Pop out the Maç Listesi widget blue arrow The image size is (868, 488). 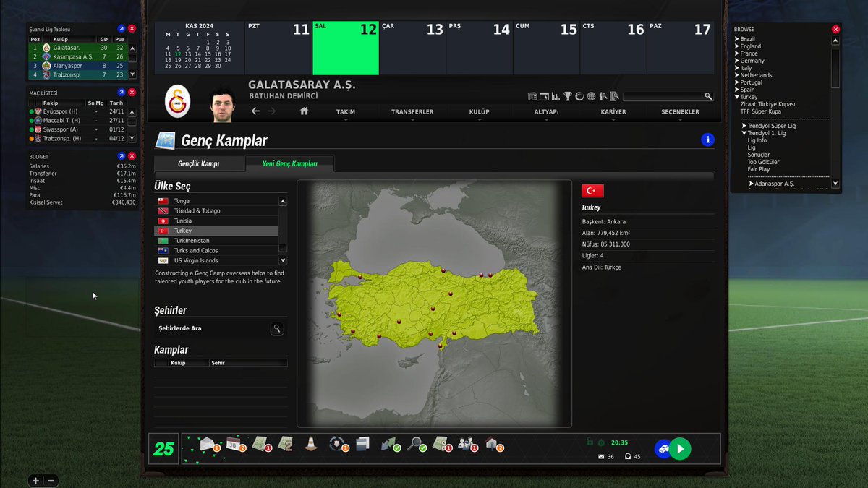[122, 93]
